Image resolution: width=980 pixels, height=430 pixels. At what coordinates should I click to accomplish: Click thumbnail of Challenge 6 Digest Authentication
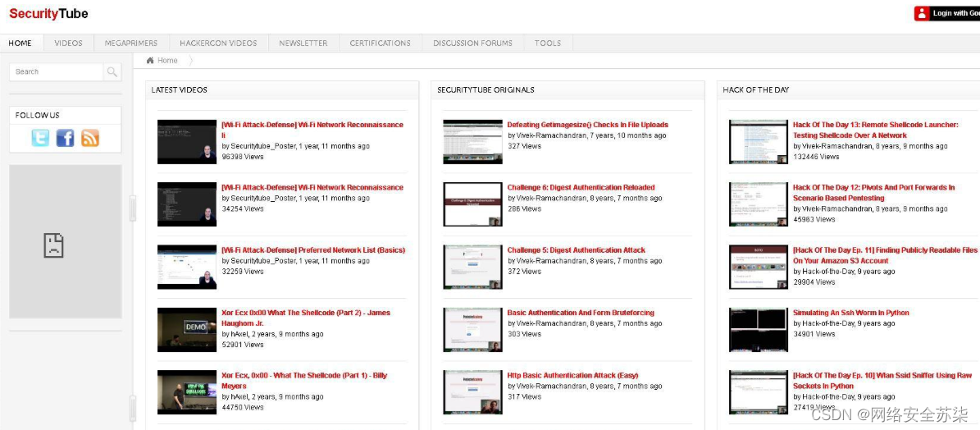pos(472,204)
